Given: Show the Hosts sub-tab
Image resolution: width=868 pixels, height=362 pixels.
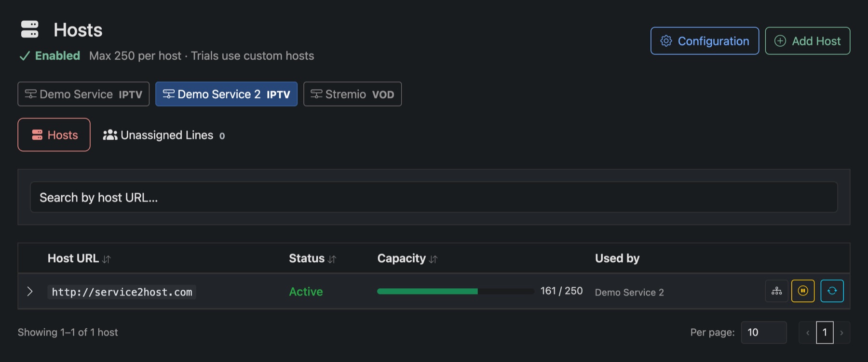Looking at the screenshot, I should point(54,135).
